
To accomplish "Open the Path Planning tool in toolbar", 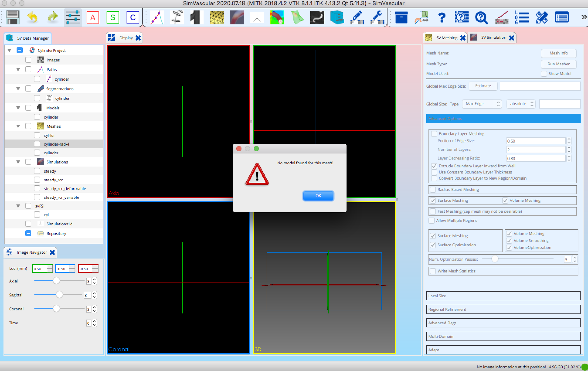I will (x=156, y=17).
